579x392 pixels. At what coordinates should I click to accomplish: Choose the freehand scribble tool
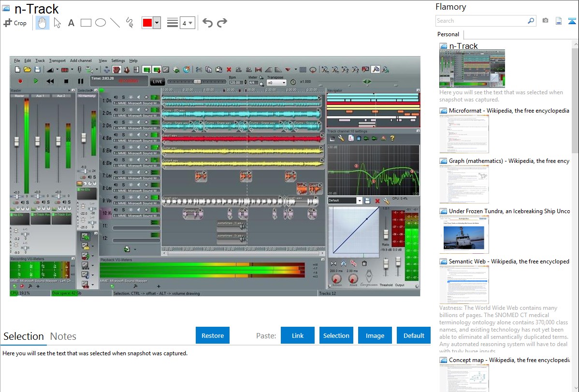(x=129, y=23)
